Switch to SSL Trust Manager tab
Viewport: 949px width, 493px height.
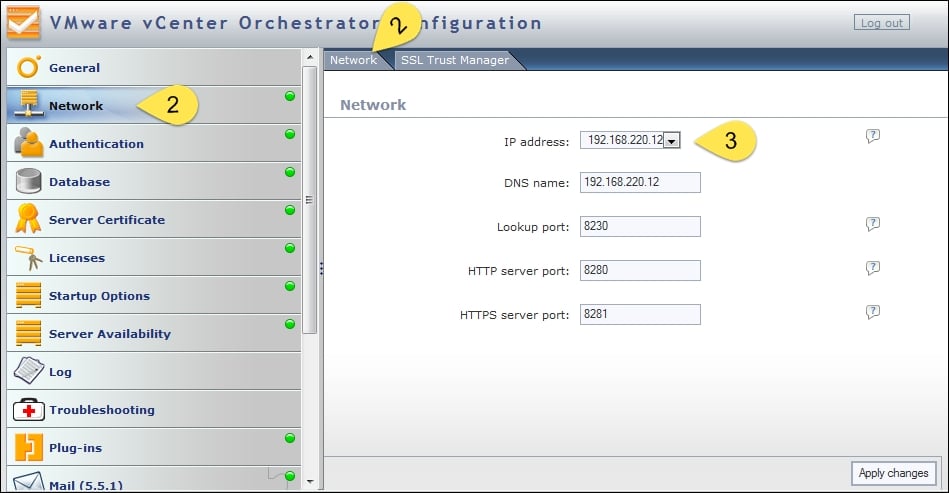[x=455, y=60]
